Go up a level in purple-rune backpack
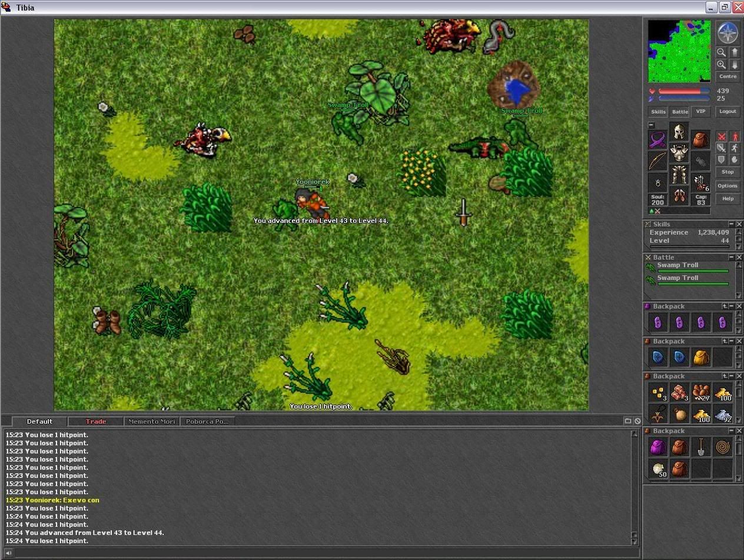744x560 pixels. [x=725, y=306]
